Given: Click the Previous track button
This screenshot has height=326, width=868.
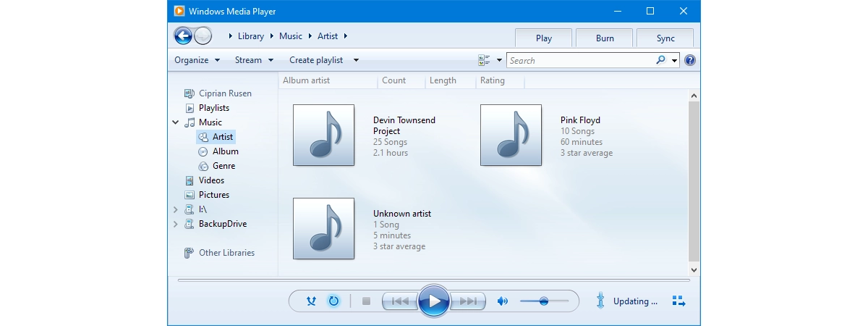Looking at the screenshot, I should click(x=399, y=301).
